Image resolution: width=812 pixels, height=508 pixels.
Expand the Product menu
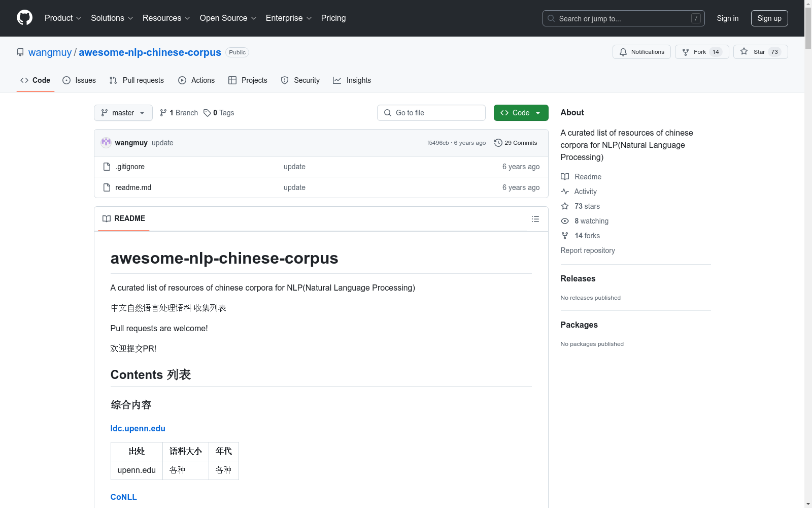point(63,18)
